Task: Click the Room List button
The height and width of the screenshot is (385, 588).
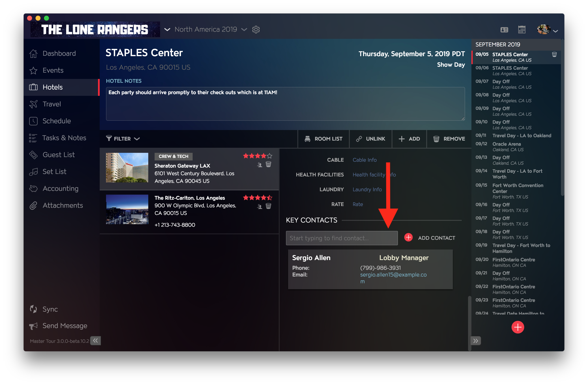Action: [x=323, y=139]
